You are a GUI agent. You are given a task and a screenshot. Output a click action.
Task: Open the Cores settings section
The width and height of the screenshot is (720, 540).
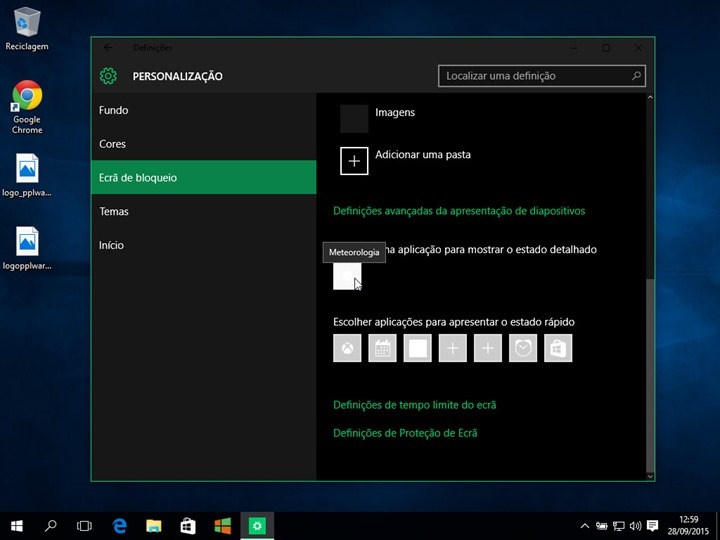[x=204, y=144]
